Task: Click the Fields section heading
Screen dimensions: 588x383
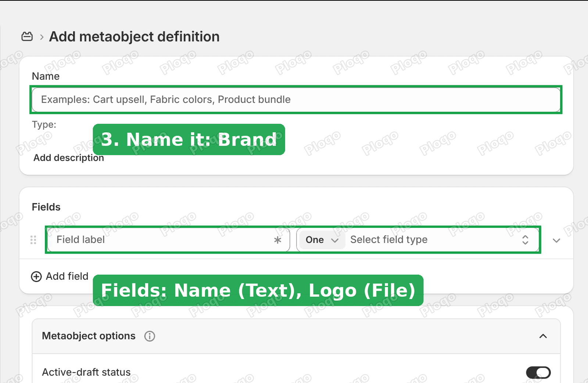Action: 46,207
